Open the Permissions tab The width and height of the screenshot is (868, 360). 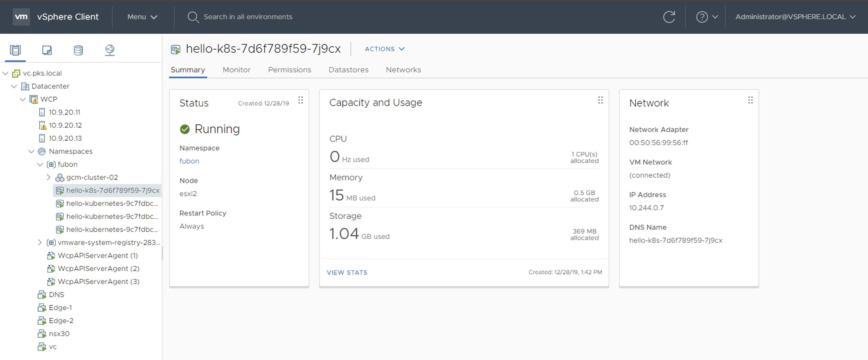click(289, 70)
